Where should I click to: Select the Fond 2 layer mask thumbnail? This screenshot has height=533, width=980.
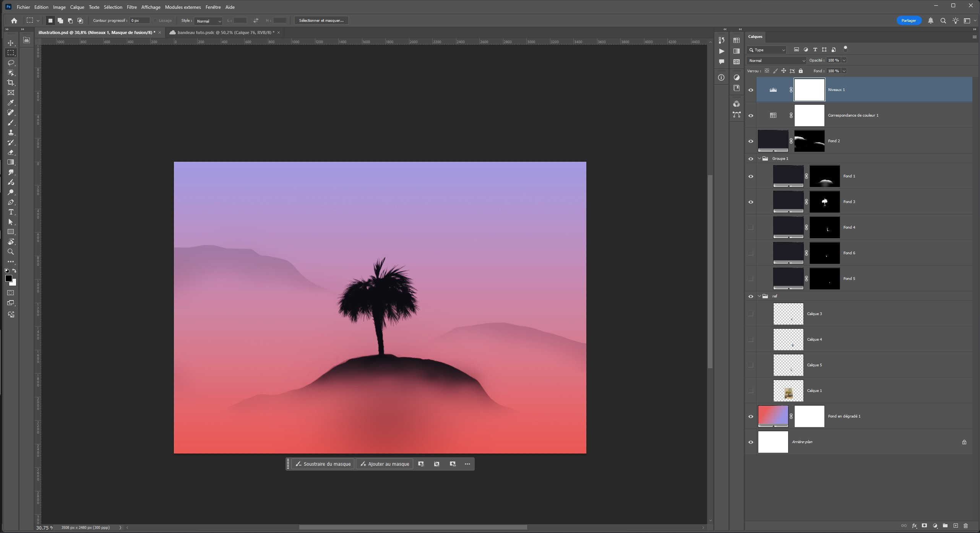(809, 141)
